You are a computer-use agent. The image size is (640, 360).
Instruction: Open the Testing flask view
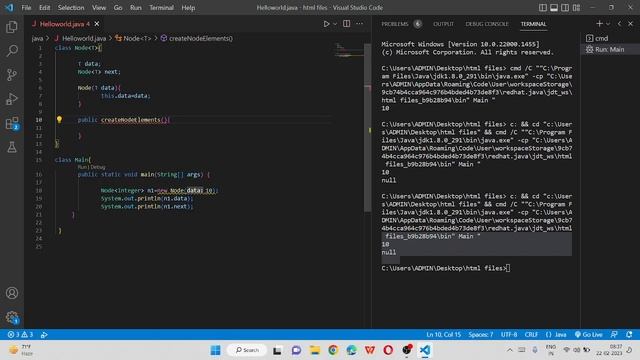click(12, 147)
